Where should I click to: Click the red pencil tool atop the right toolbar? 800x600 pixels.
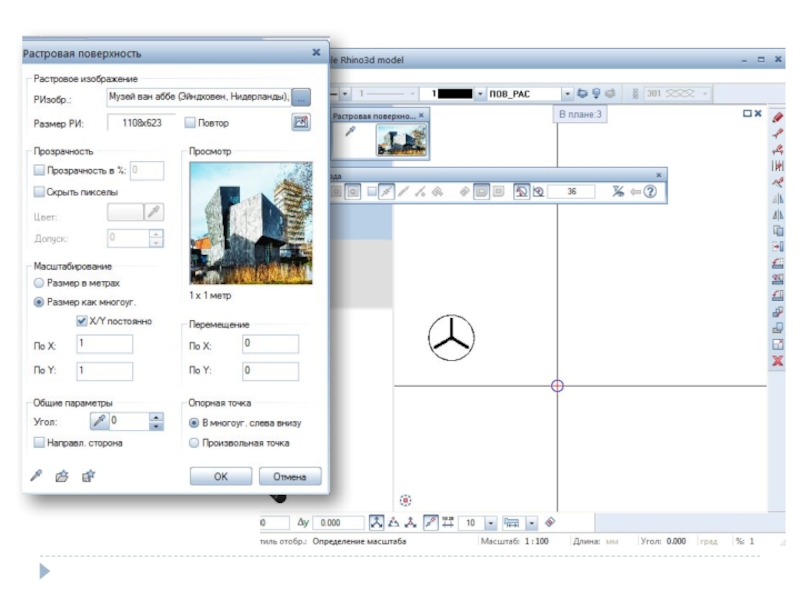click(x=777, y=118)
